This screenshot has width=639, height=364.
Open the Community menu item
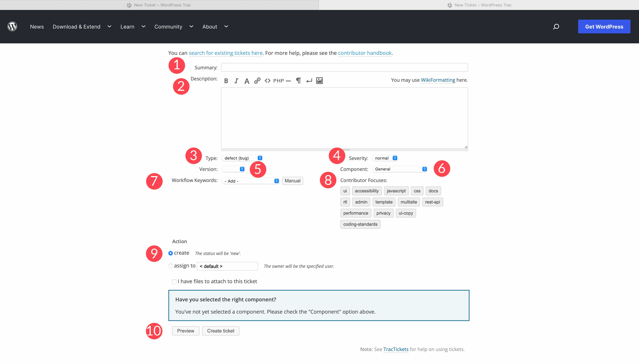coord(168,26)
